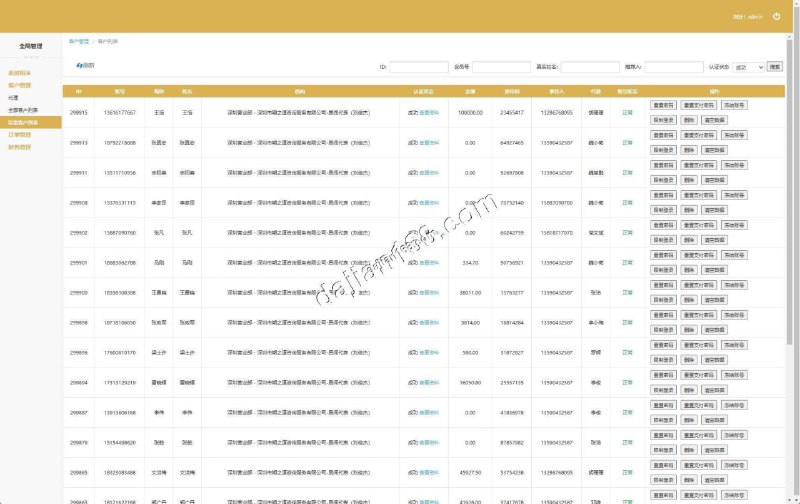
Task: Click 重置支付密码 for user 299913
Action: coord(698,134)
